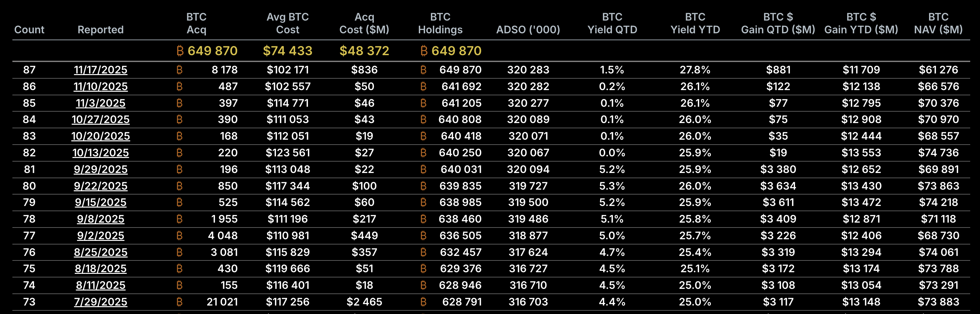This screenshot has height=314, width=980.
Task: Follow the 8/25/2025 date link
Action: 100,252
